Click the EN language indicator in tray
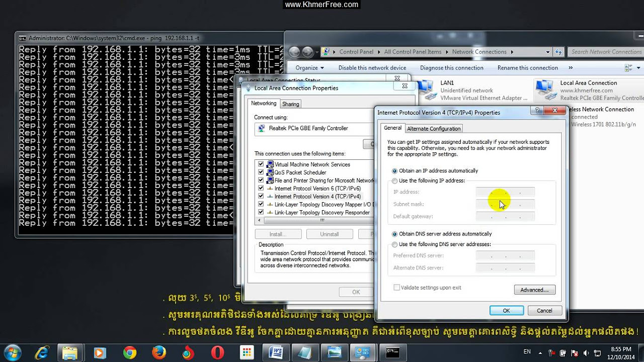Screen dimensions: 644x362 527,351
